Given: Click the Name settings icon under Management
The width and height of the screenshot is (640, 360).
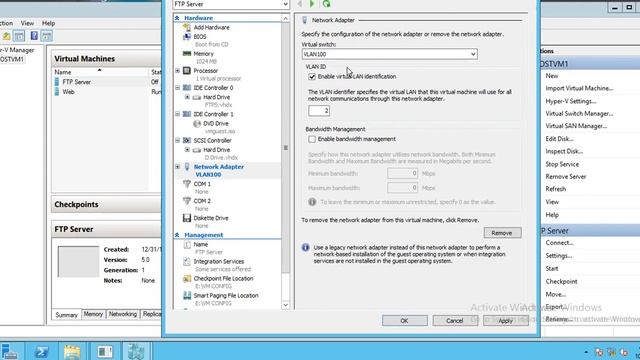Looking at the screenshot, I should point(187,244).
